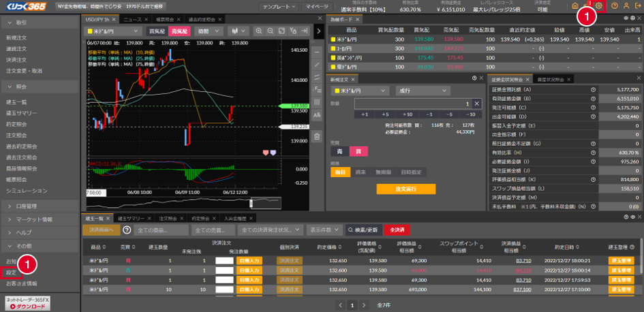This screenshot has height=312, width=644.
Task: Toggle rate board visibility eye icon
Action: click(x=626, y=18)
